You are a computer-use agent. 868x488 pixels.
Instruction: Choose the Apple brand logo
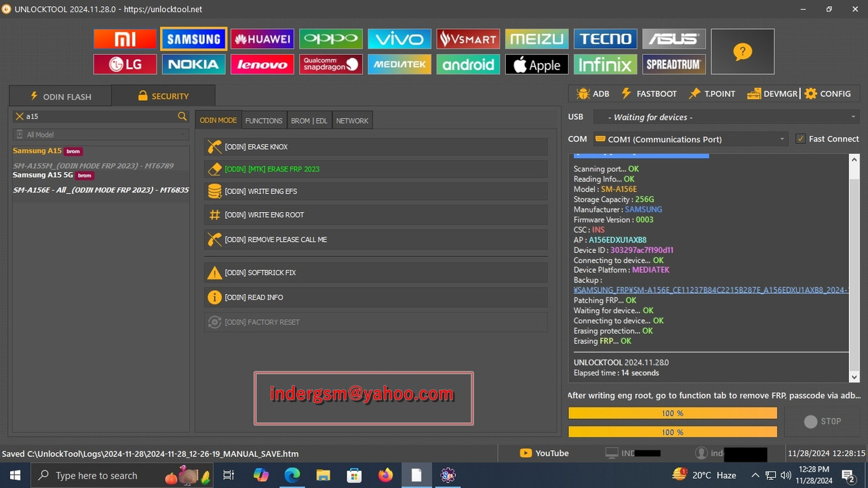(536, 64)
